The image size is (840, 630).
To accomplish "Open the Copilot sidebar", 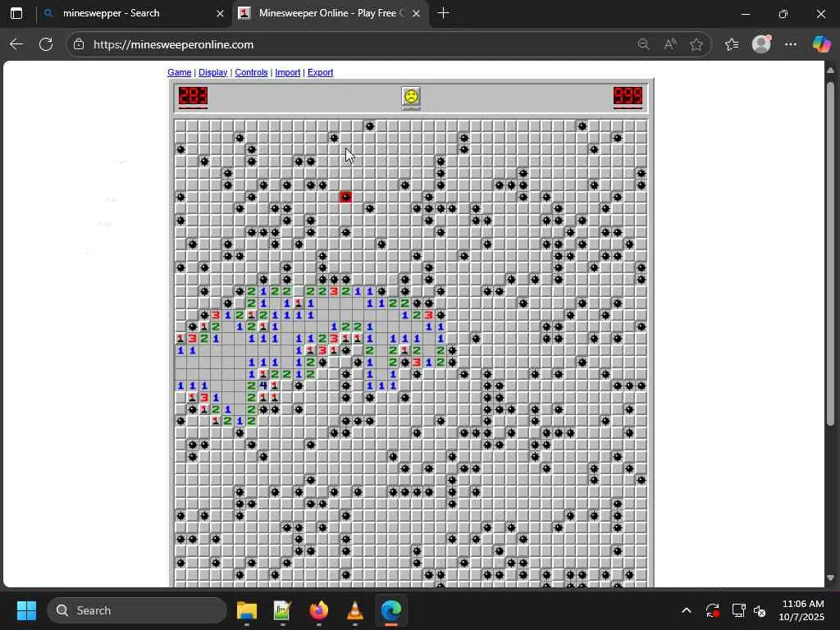I will tap(821, 44).
